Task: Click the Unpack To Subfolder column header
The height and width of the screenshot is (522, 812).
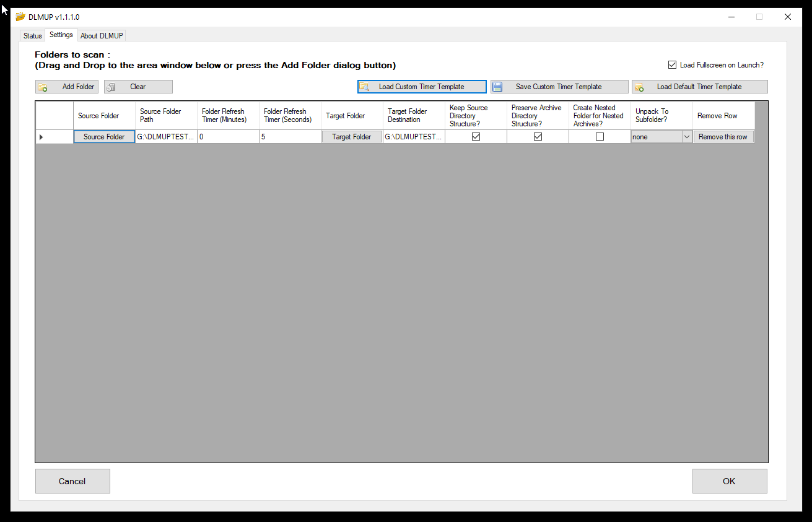Action: 661,116
